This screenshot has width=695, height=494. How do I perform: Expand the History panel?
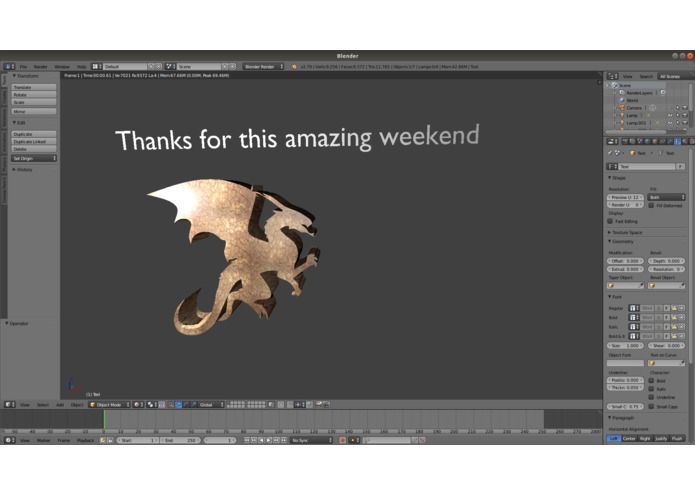(x=23, y=170)
